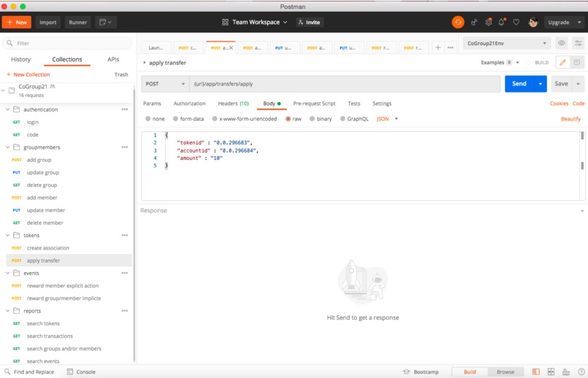This screenshot has height=378, width=588.
Task: Switch to two-pane view icon
Action: [x=551, y=371]
